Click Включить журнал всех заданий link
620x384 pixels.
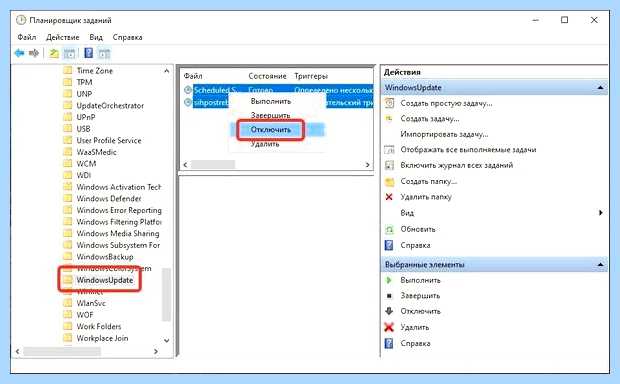(x=457, y=165)
